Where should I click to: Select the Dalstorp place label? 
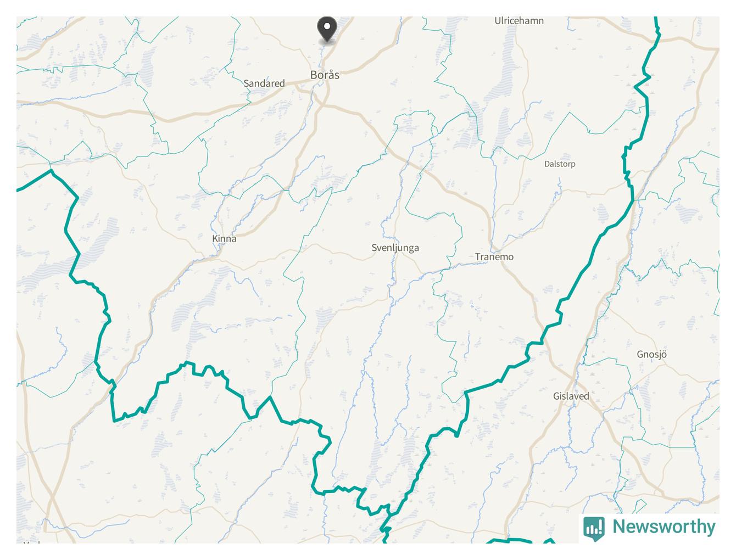point(560,164)
